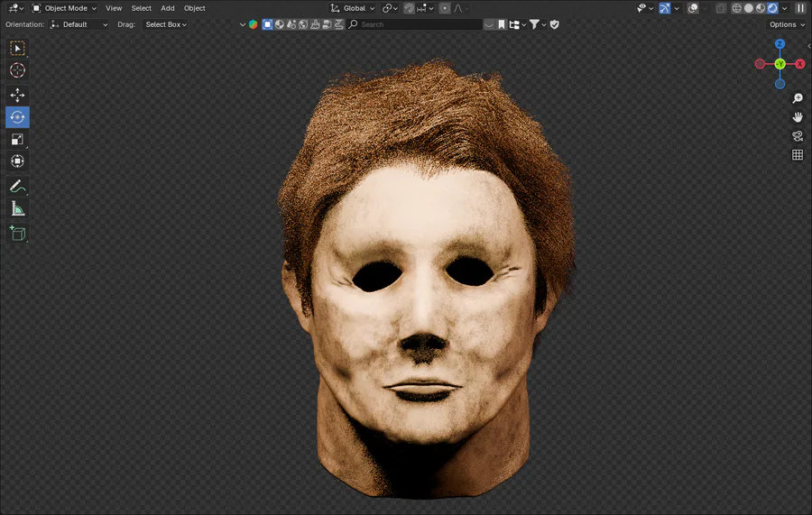Choose the Measure tool

point(17,208)
